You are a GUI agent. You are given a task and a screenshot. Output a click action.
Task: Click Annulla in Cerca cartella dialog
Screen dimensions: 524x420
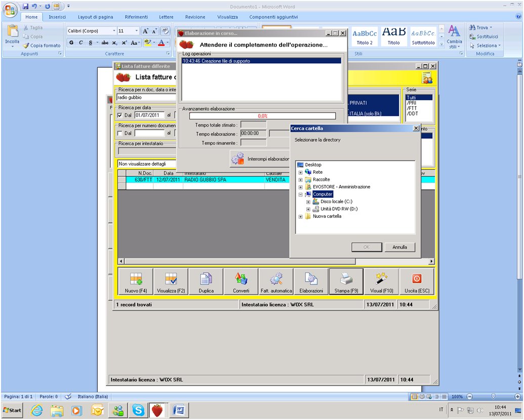(399, 247)
